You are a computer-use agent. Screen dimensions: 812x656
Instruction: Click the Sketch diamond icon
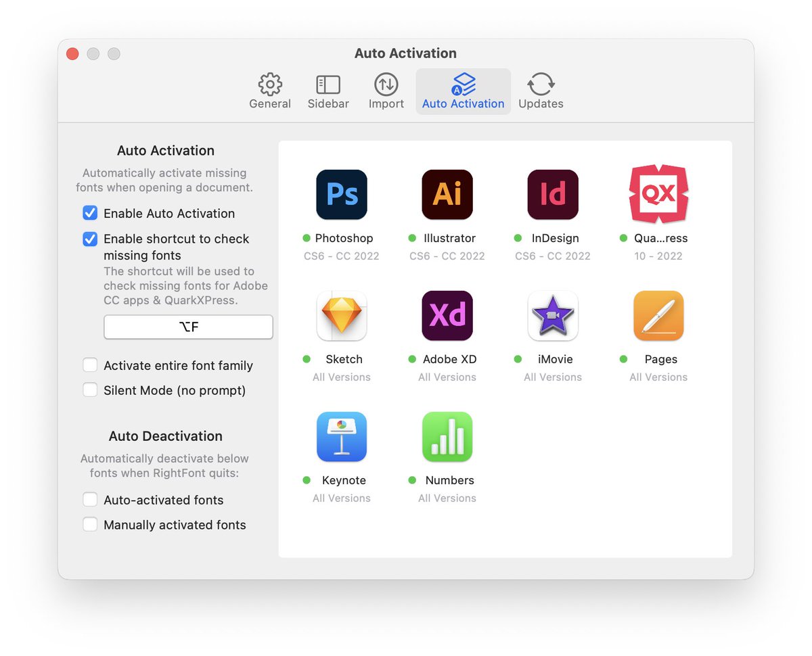[342, 316]
